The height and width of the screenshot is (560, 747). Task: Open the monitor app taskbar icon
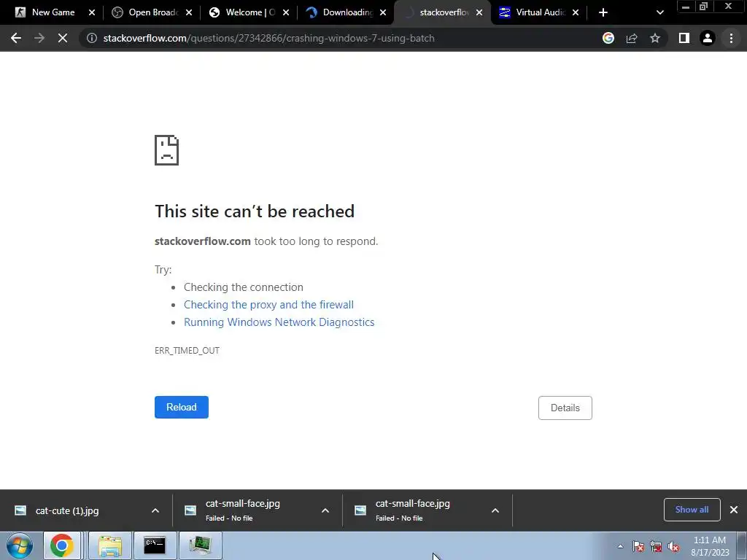point(200,545)
